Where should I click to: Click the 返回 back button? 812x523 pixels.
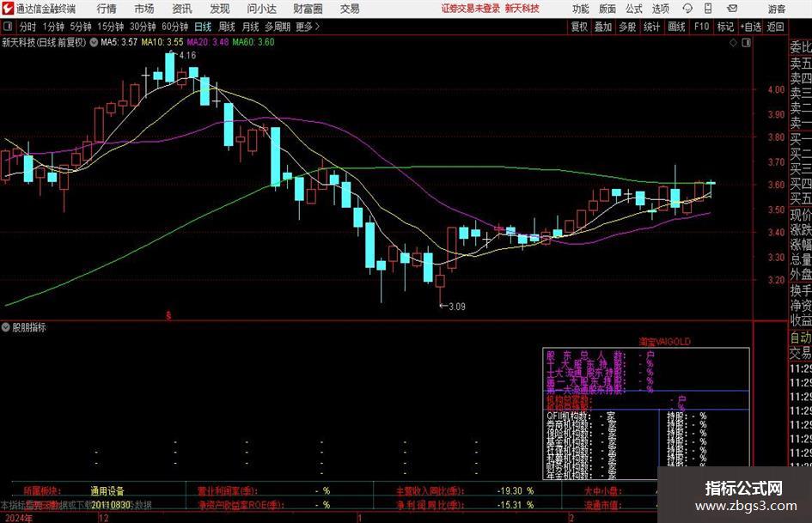point(775,27)
